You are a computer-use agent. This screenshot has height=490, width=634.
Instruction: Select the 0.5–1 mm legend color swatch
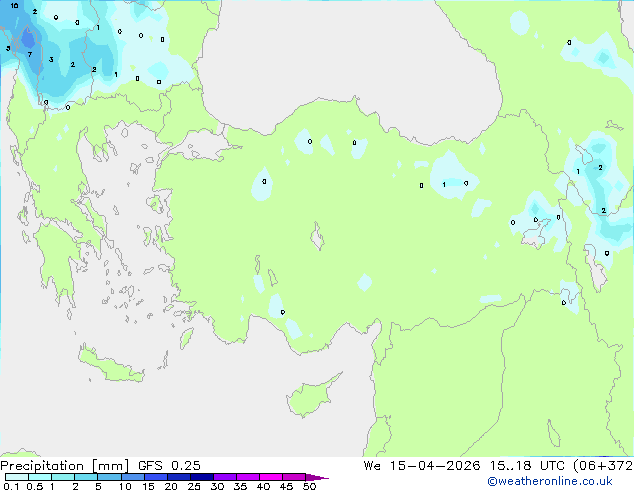point(40,477)
